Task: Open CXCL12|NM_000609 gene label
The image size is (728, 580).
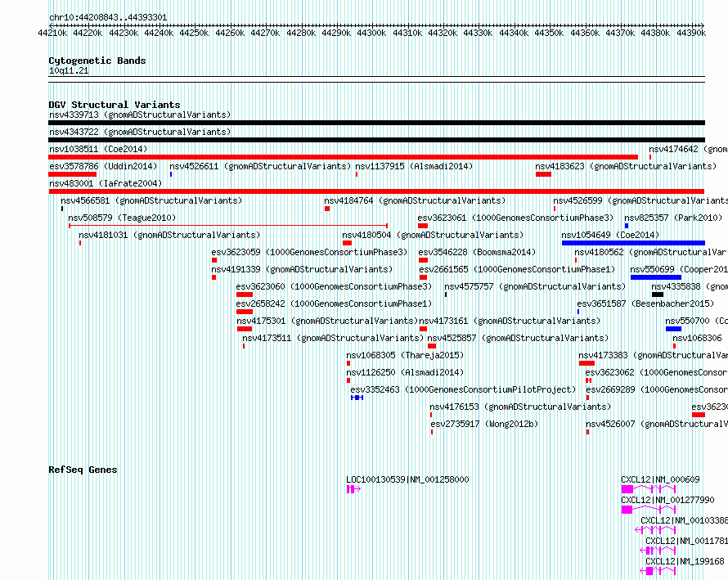Action: click(660, 479)
